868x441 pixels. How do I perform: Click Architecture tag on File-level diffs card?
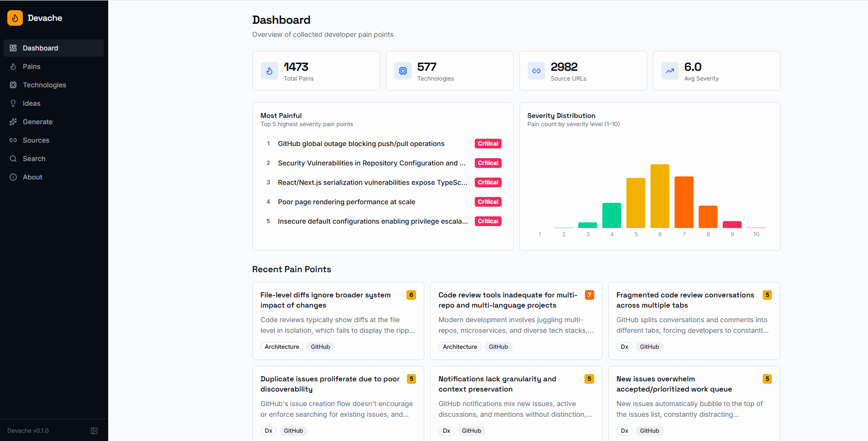click(x=282, y=347)
